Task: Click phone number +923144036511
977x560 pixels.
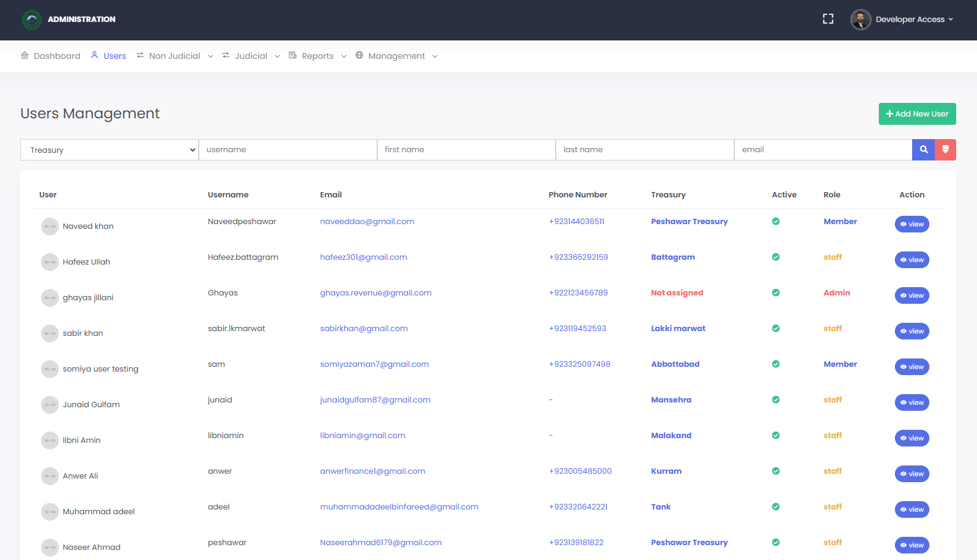Action: point(577,222)
